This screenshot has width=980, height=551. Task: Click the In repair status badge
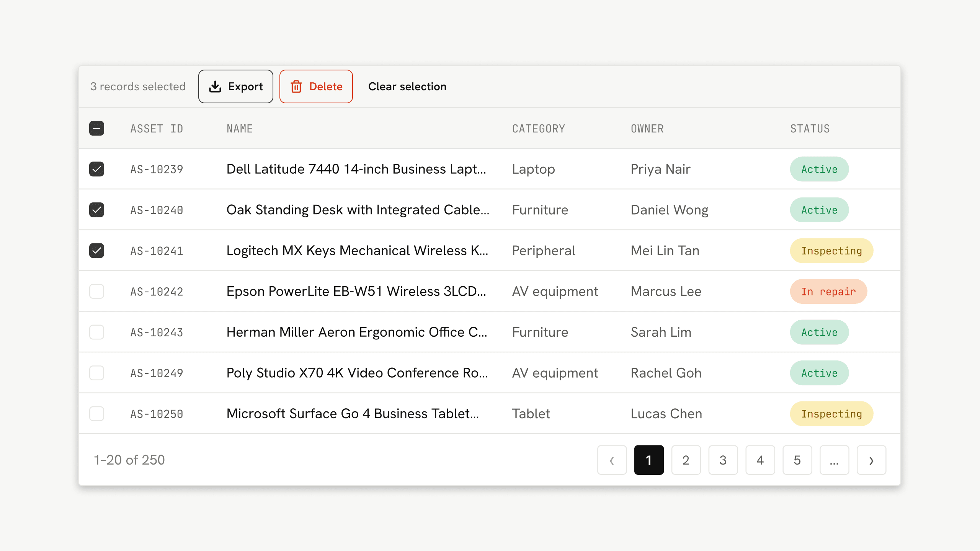pyautogui.click(x=828, y=292)
